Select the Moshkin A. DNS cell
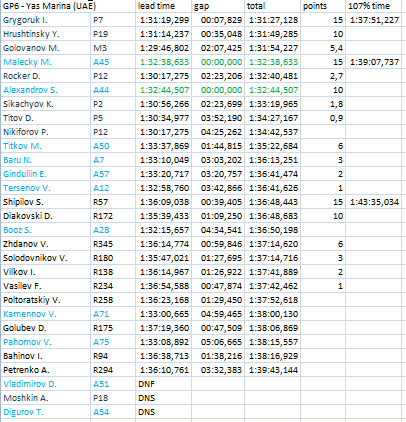This screenshot has height=422, width=406. 163,398
